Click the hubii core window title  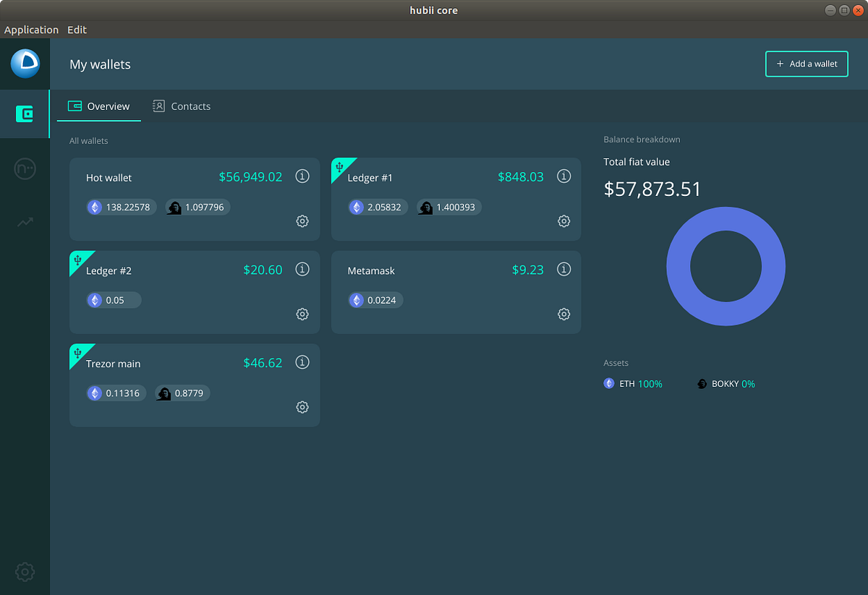433,10
